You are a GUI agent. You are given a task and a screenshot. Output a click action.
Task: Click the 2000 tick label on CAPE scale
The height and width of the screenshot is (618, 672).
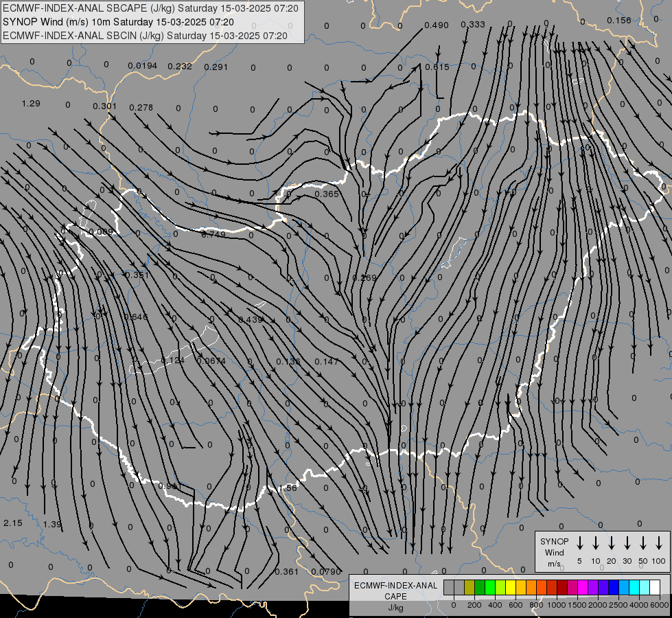597,605
